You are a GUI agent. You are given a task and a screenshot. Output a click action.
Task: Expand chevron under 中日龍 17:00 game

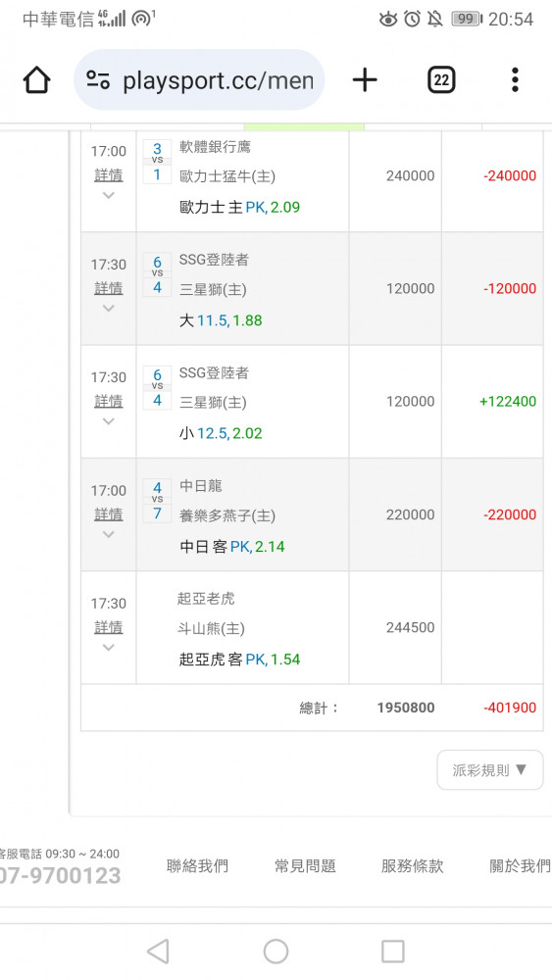tap(109, 534)
